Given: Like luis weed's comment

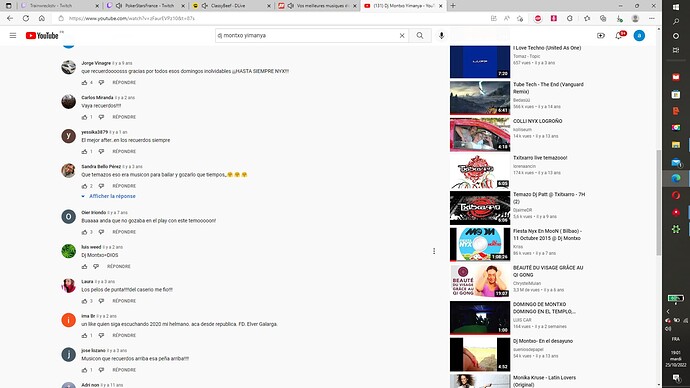Looking at the screenshot, I should coord(84,267).
